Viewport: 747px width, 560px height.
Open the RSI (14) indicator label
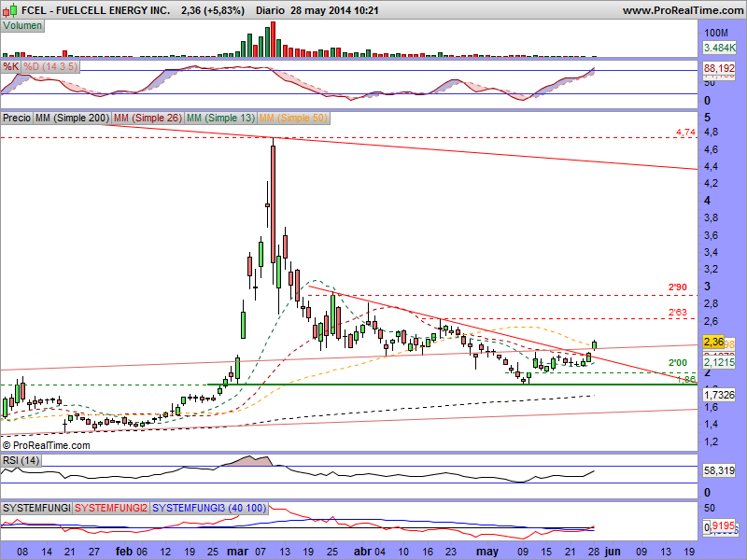pos(21,460)
